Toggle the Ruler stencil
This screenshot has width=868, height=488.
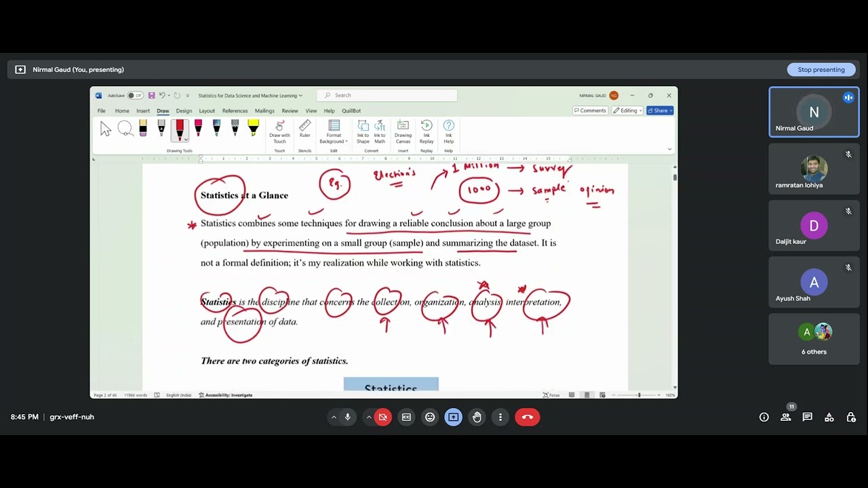[305, 129]
